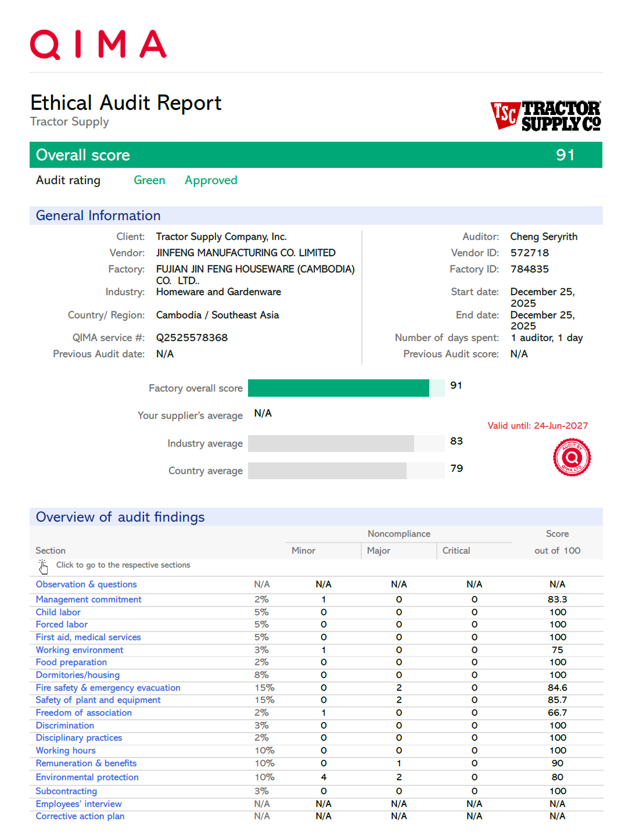The height and width of the screenshot is (840, 632).
Task: Click the Overview of audit findings header
Action: [316, 517]
